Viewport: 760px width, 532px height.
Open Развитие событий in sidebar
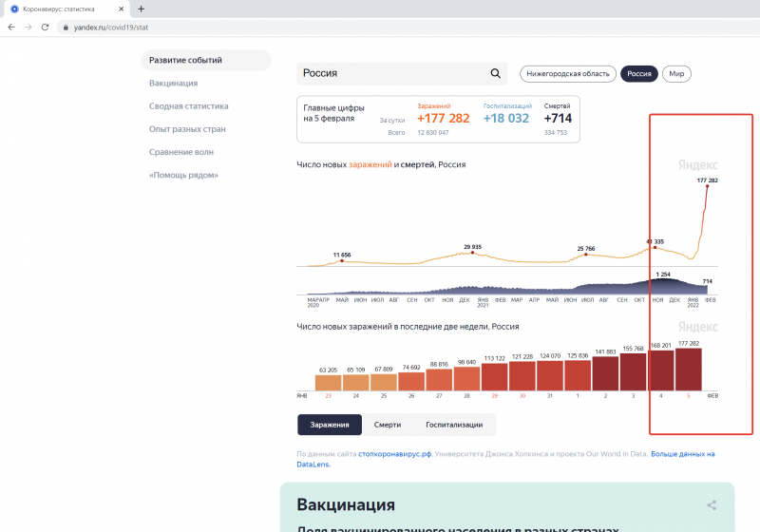206,60
